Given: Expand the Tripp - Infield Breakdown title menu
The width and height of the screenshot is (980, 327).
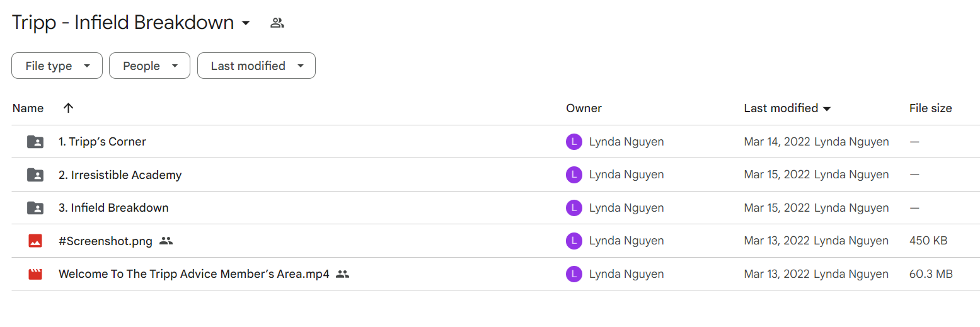Looking at the screenshot, I should [246, 23].
